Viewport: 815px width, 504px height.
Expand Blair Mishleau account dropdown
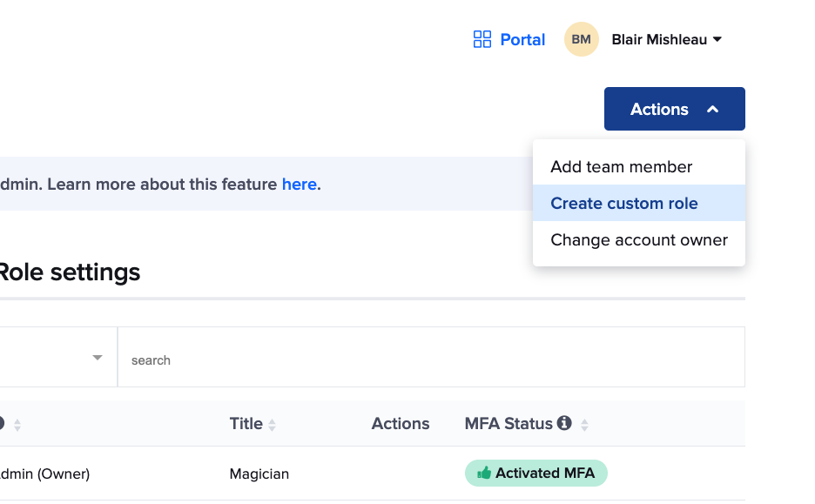666,39
